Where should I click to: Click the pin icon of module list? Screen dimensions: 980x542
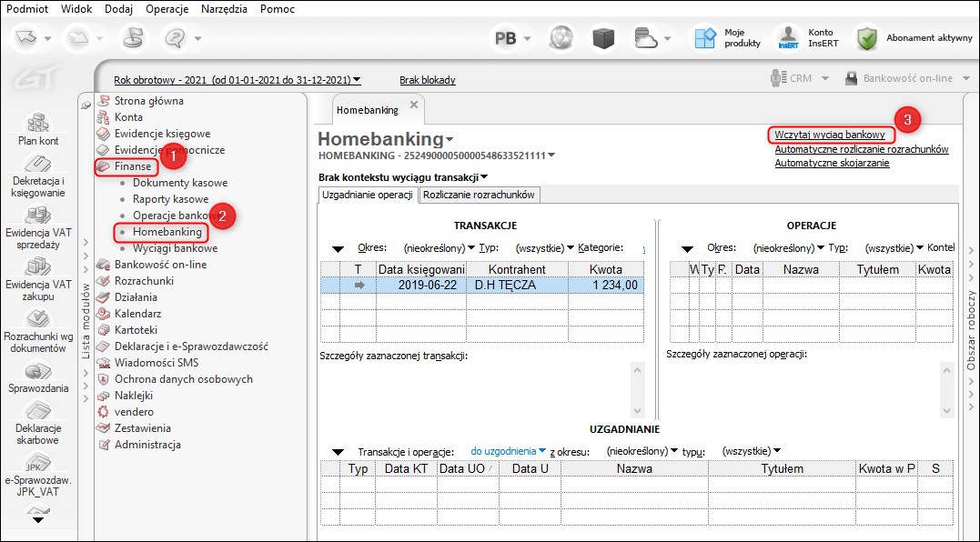pos(86,106)
